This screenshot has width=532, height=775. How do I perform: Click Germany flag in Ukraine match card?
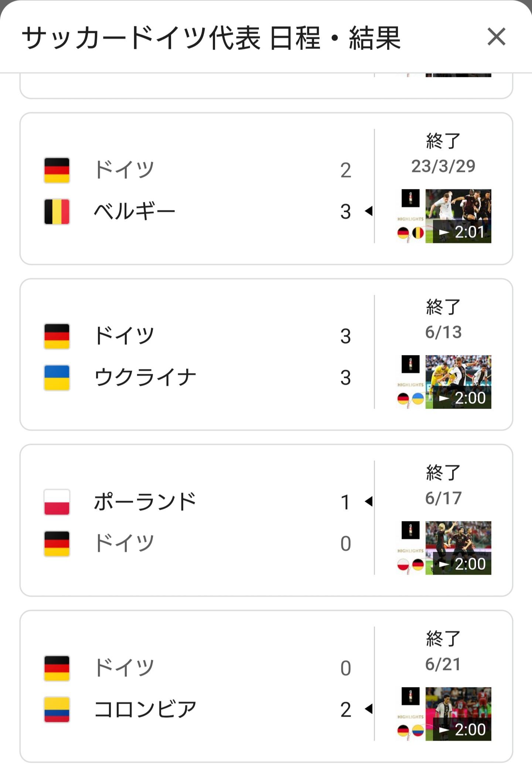coord(57,336)
